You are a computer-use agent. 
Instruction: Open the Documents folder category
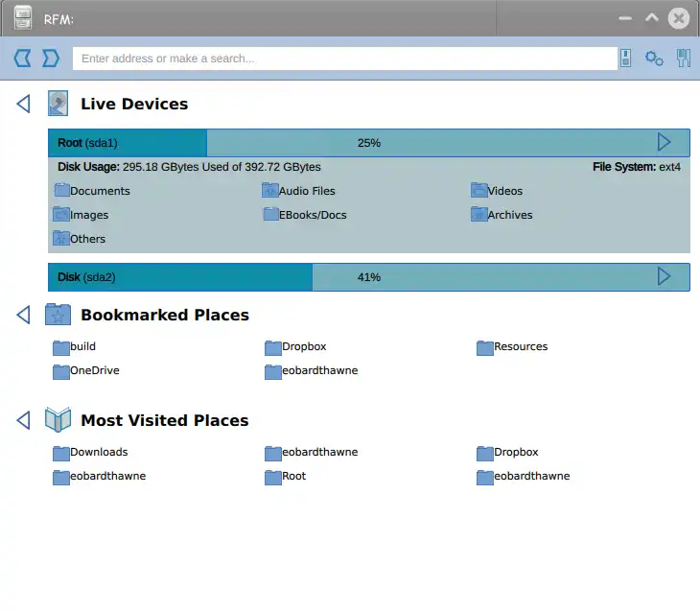[92, 190]
